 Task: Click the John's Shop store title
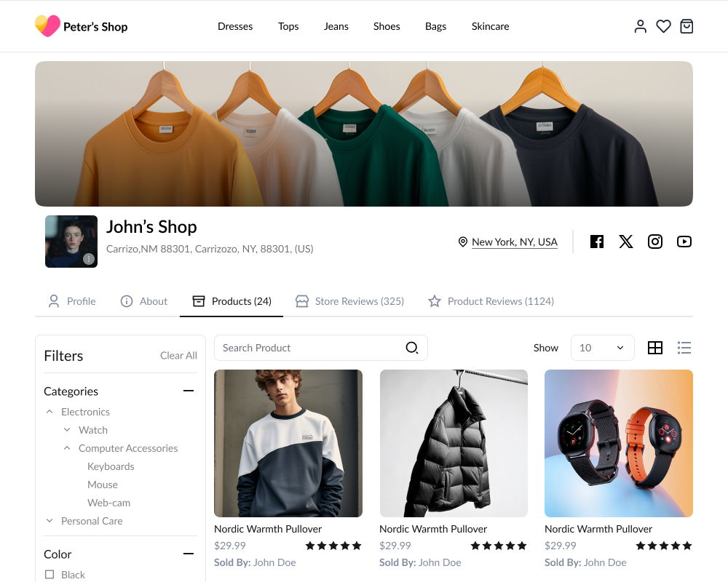coord(152,227)
